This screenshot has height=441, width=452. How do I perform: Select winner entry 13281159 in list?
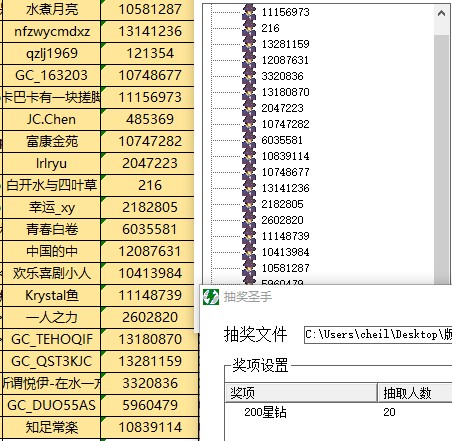point(285,44)
